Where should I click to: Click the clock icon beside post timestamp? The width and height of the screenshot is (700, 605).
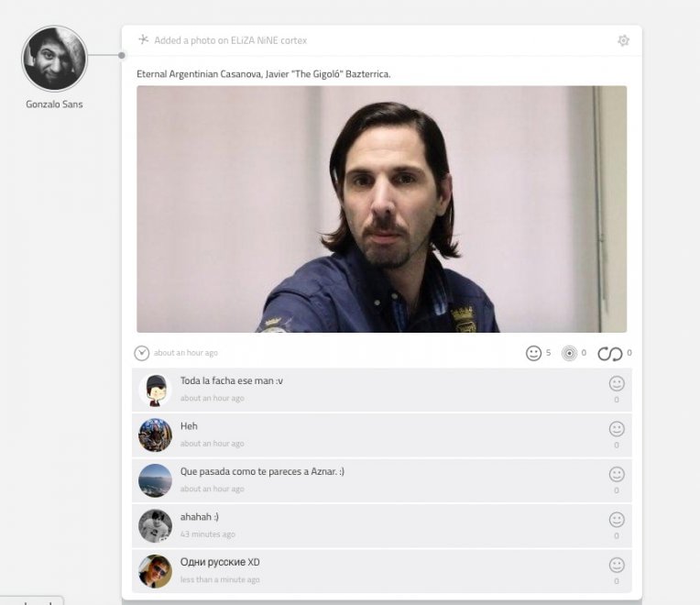tap(141, 353)
